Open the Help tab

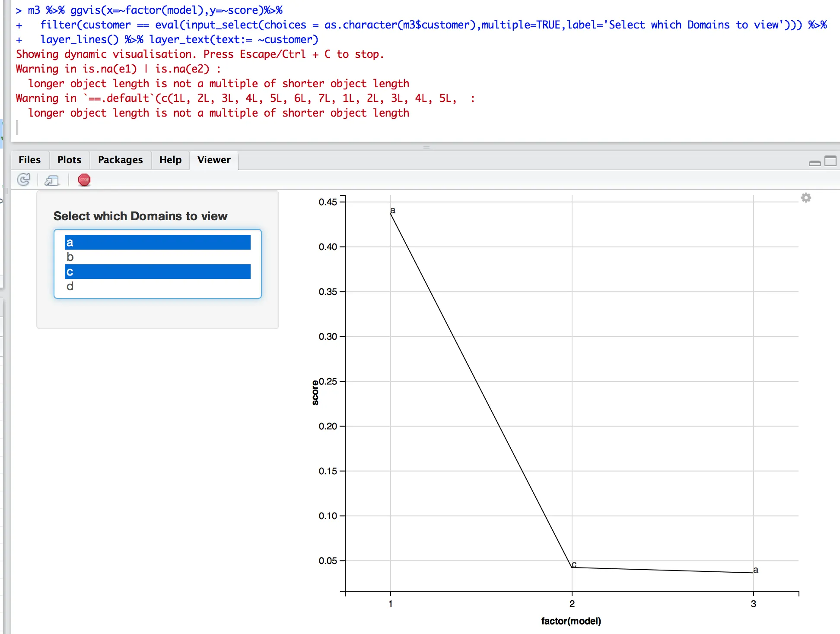(170, 160)
